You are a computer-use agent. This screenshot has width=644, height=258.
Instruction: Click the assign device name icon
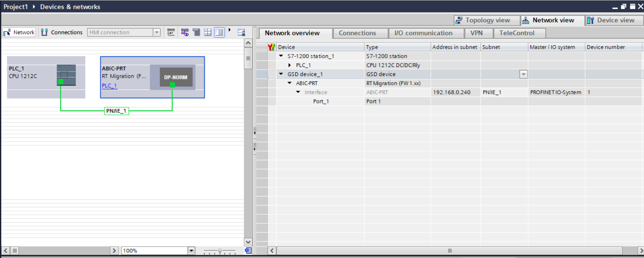[171, 32]
